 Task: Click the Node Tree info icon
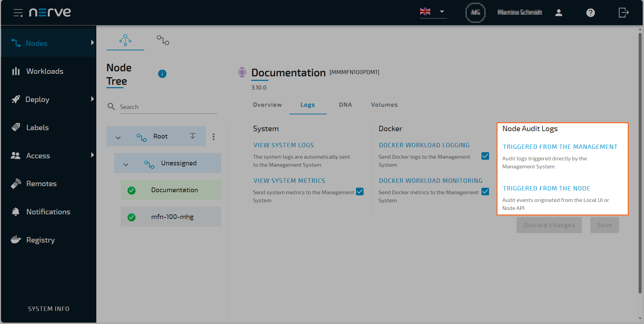pos(162,73)
